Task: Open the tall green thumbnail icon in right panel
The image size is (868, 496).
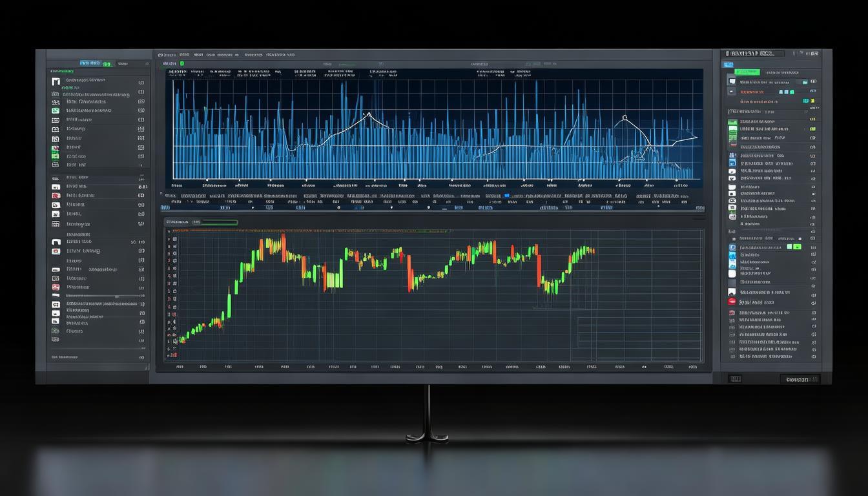Action: [732, 133]
